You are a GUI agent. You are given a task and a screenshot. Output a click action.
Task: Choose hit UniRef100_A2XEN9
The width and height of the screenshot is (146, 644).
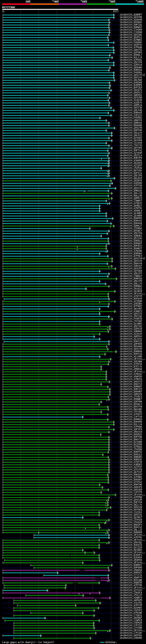coord(131,301)
